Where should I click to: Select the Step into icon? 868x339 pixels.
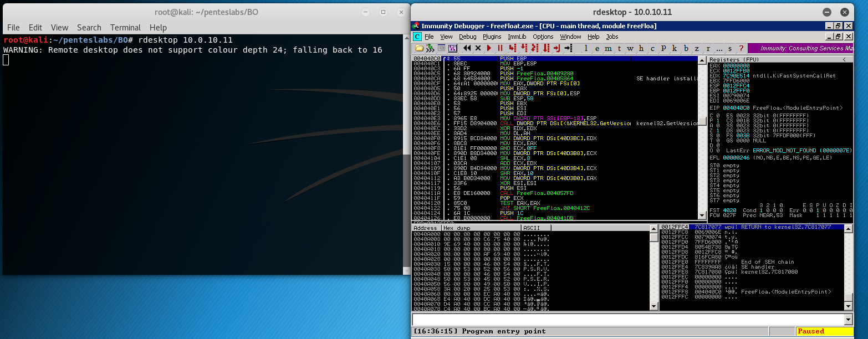[512, 48]
